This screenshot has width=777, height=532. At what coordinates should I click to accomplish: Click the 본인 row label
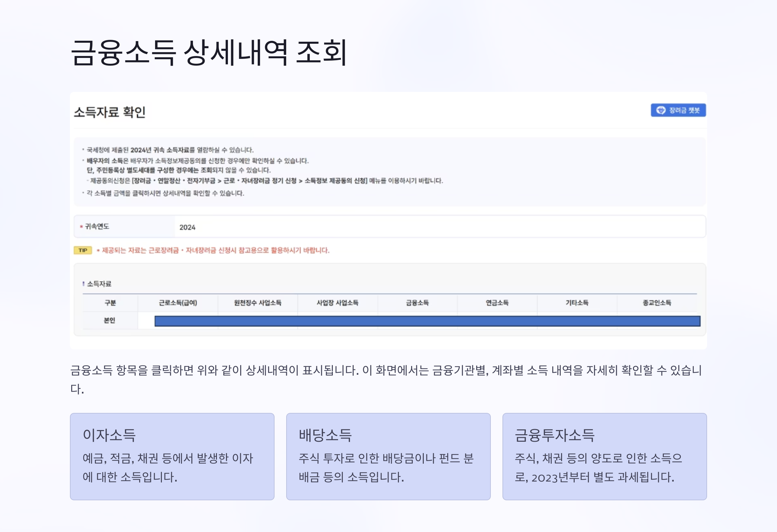click(x=110, y=320)
